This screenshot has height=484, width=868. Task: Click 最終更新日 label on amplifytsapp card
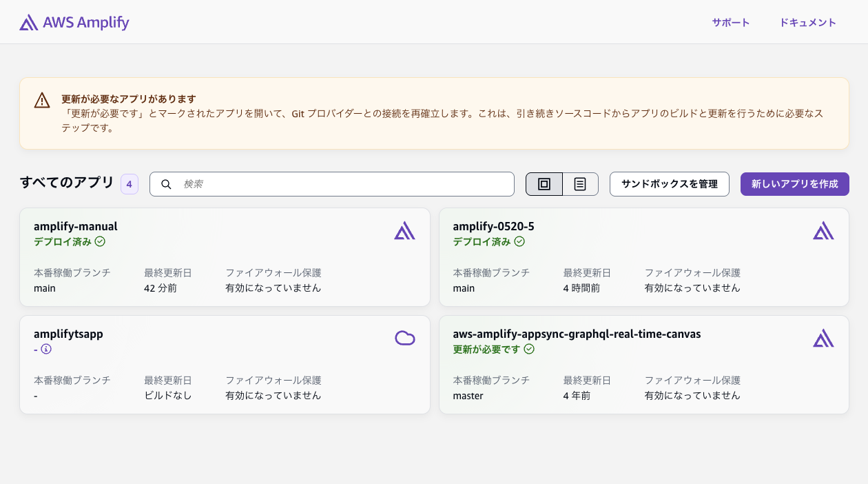click(168, 381)
